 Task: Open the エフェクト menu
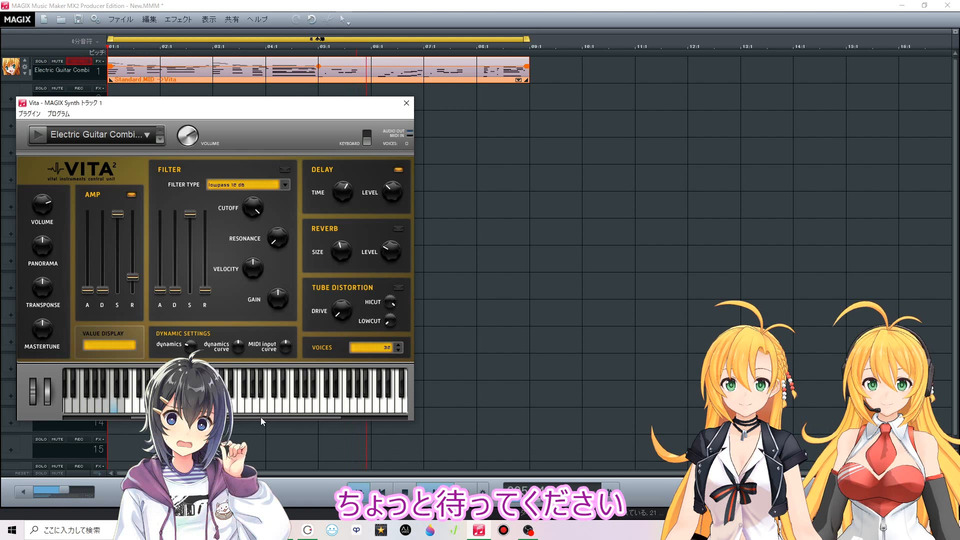click(x=178, y=20)
